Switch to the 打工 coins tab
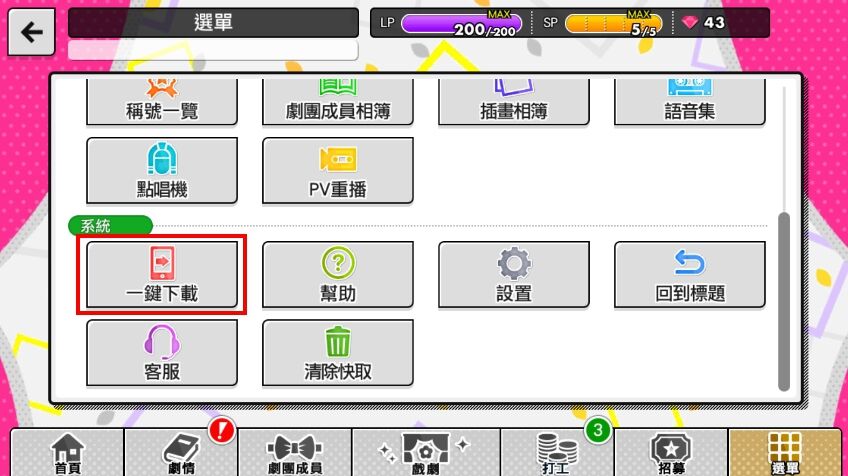The image size is (848, 476). (x=557, y=453)
